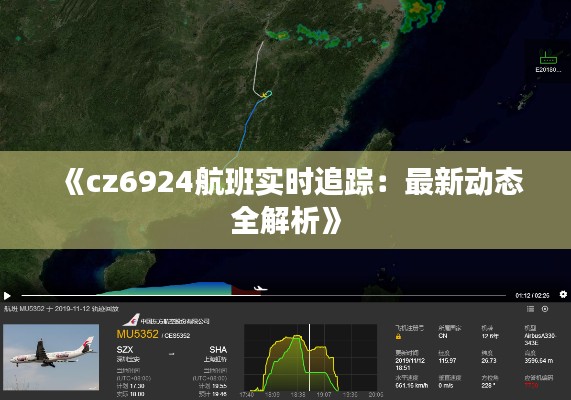Viewport: 571px width, 400px height.
Task: Open the list view icon in info panel
Action: [x=530, y=309]
